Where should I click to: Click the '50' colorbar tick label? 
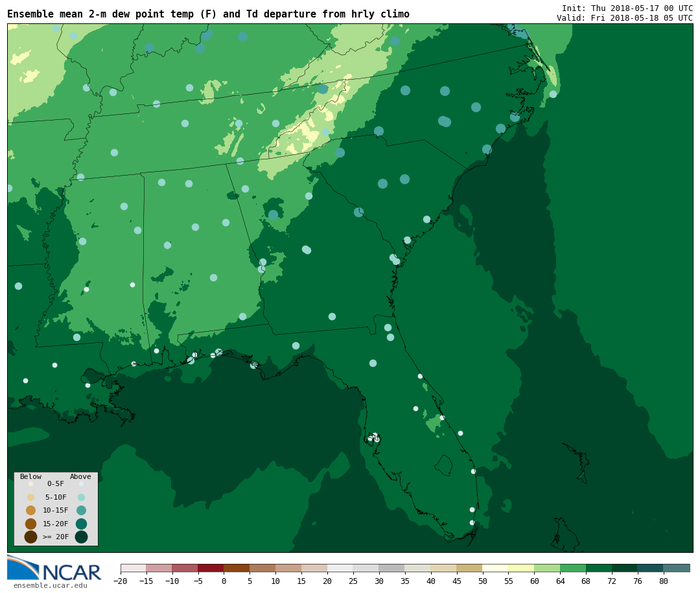pos(483,581)
